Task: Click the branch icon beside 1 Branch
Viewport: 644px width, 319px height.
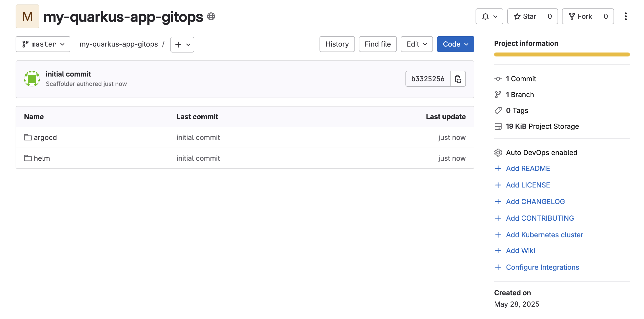Action: click(498, 95)
